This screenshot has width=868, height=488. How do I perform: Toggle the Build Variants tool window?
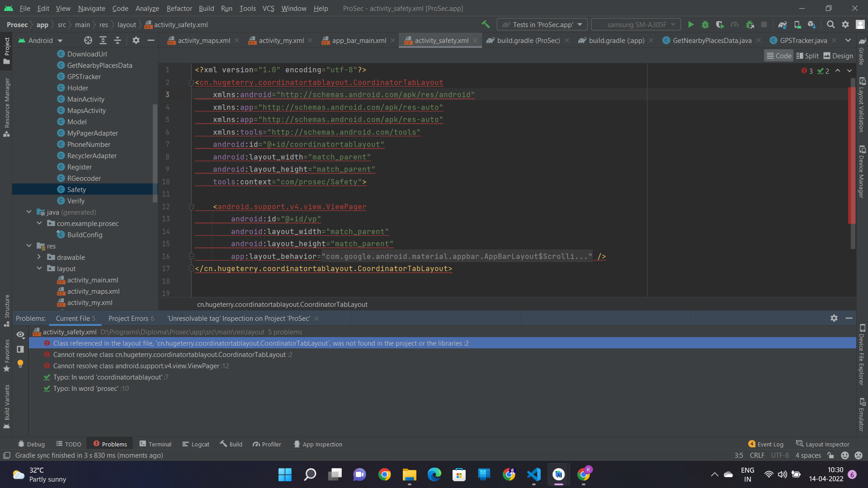click(x=7, y=406)
